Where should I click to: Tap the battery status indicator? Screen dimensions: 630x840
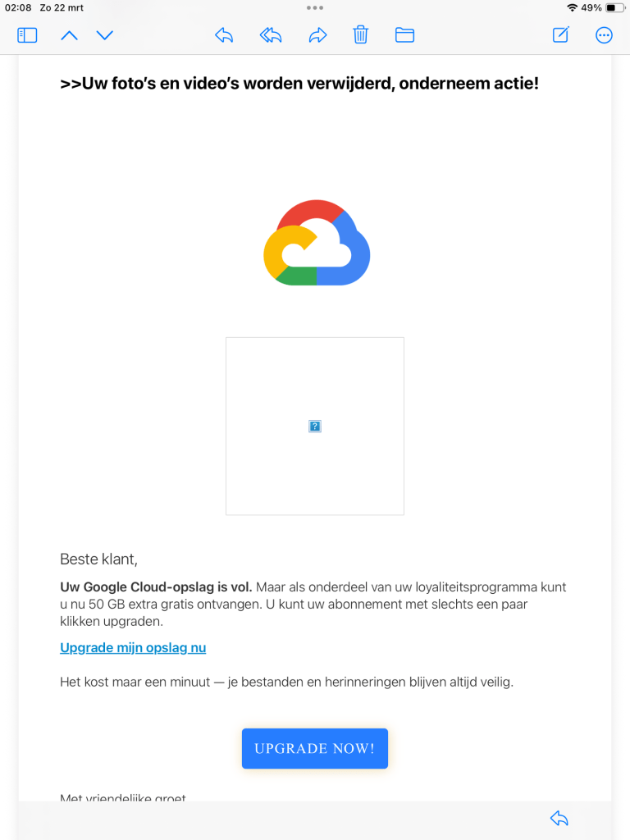[x=614, y=7]
